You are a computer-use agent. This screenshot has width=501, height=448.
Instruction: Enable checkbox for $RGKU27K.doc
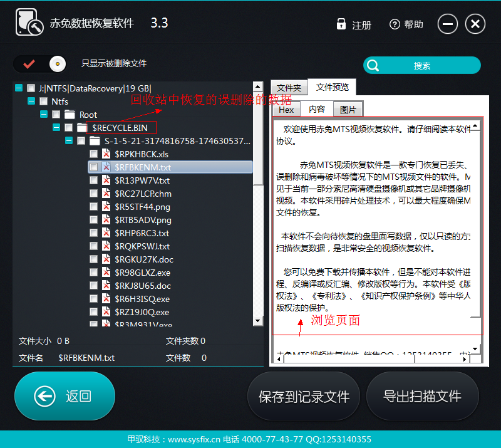pyautogui.click(x=93, y=259)
